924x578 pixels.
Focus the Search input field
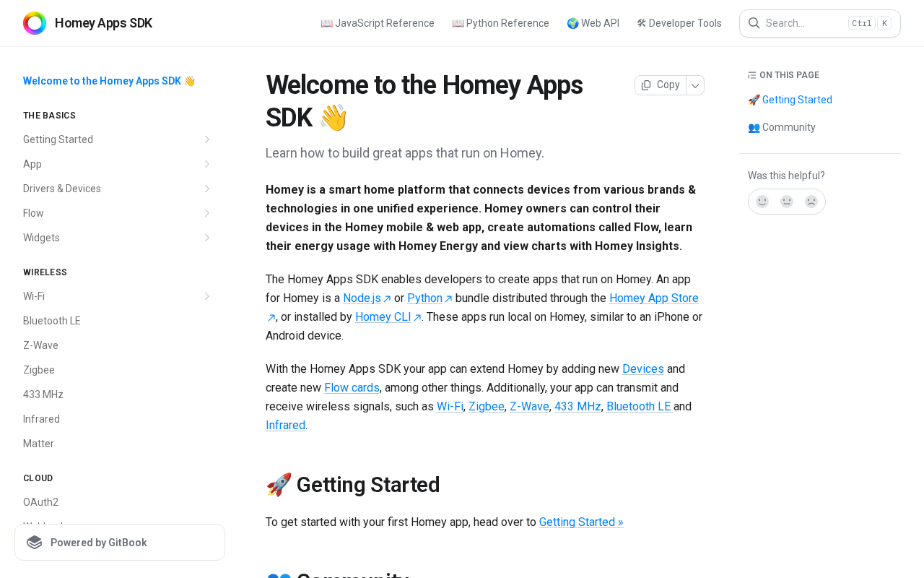(x=820, y=23)
